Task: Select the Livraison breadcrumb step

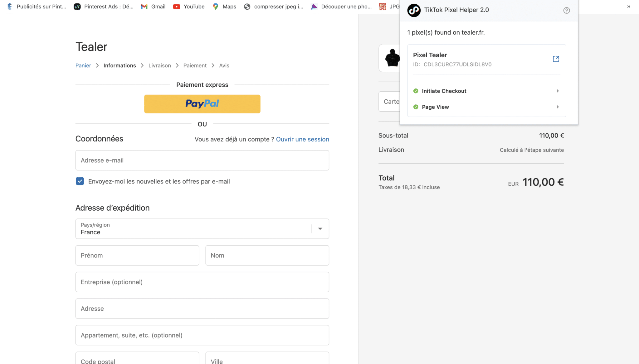Action: point(159,65)
